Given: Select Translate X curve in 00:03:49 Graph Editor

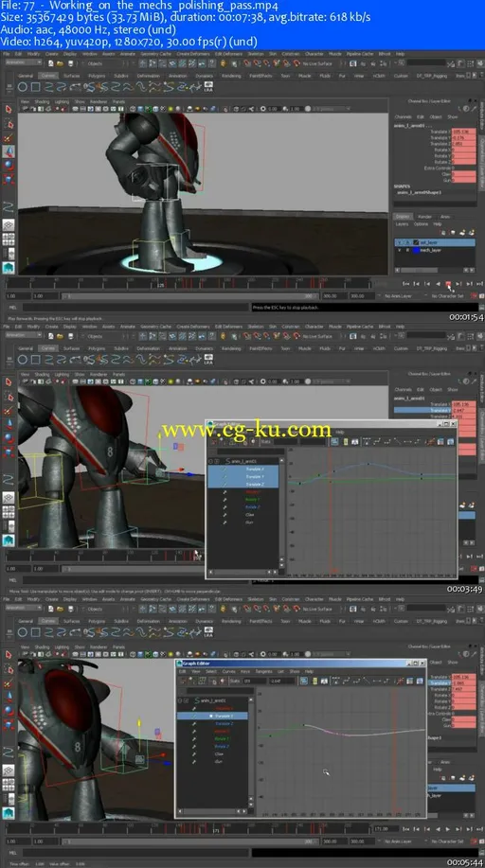Looking at the screenshot, I should coord(255,469).
